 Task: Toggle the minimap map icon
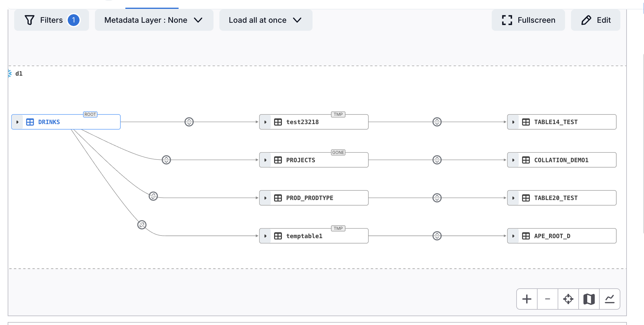(589, 299)
